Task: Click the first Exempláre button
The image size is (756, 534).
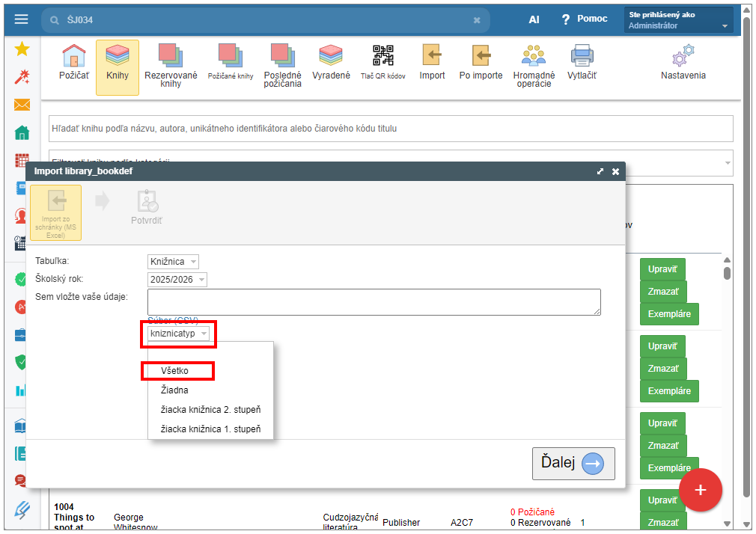Action: click(668, 314)
